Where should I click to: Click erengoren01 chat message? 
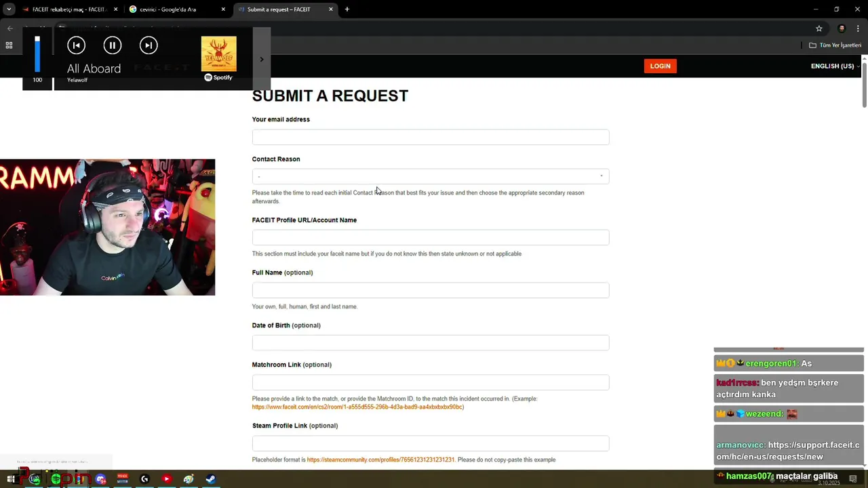tap(789, 363)
